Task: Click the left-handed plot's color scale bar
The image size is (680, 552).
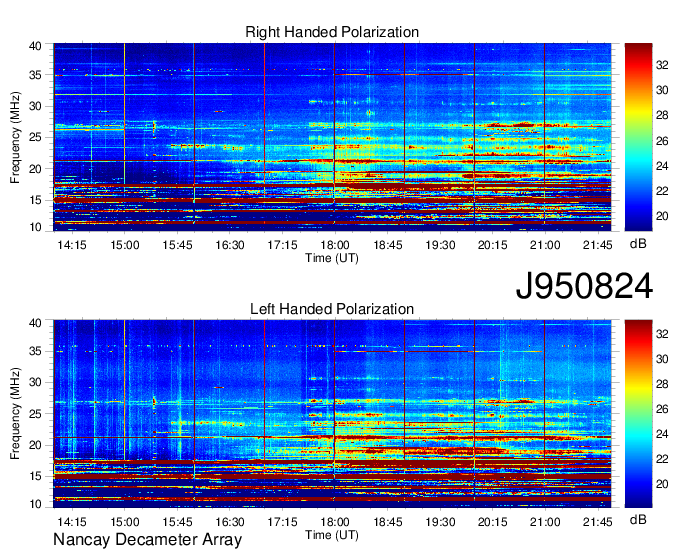Action: coord(638,414)
